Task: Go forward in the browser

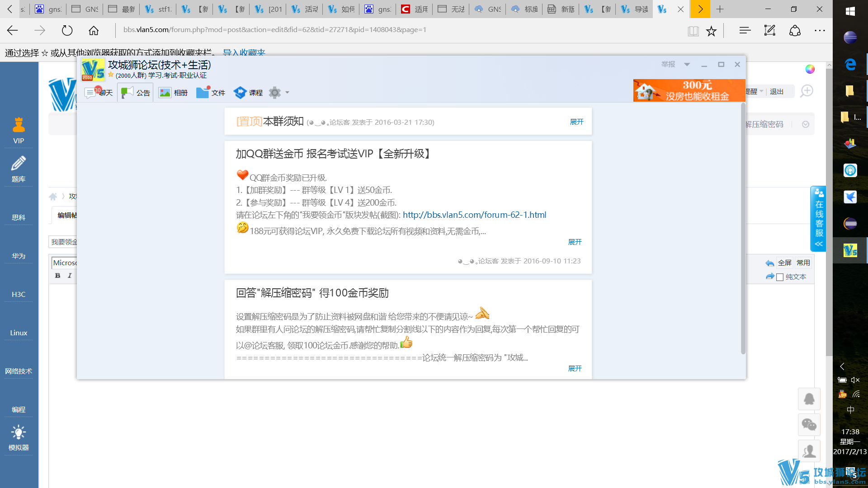Action: pyautogui.click(x=40, y=30)
